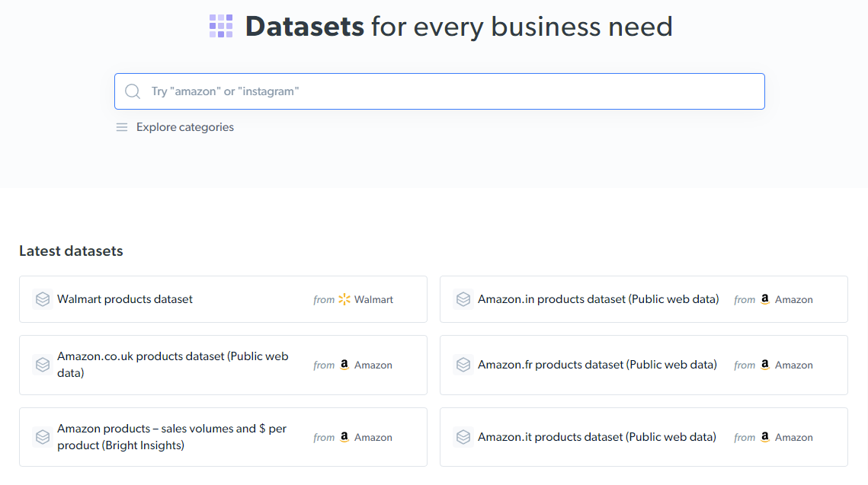This screenshot has height=485, width=868.
Task: Click the Walmart products dataset stack icon
Action: (43, 299)
